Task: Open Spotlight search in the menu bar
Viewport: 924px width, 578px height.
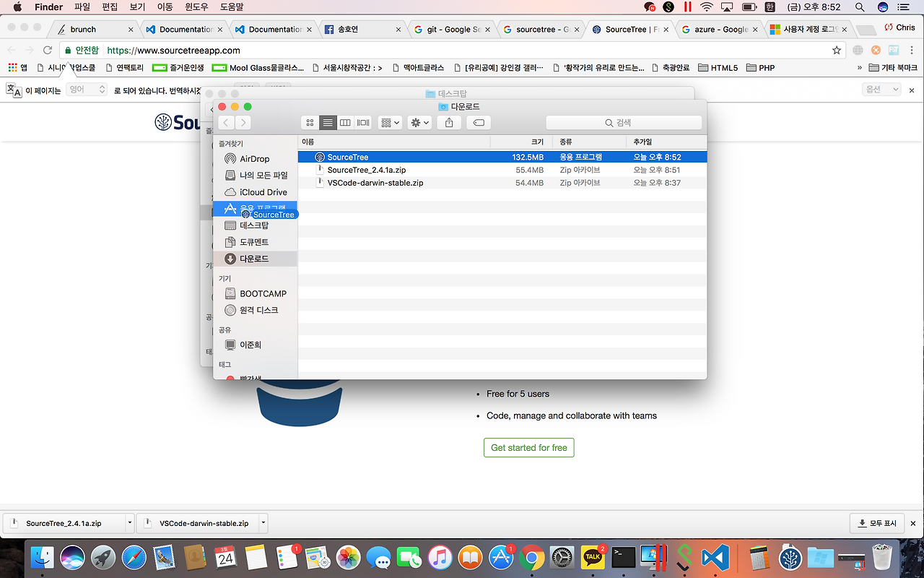Action: [860, 7]
